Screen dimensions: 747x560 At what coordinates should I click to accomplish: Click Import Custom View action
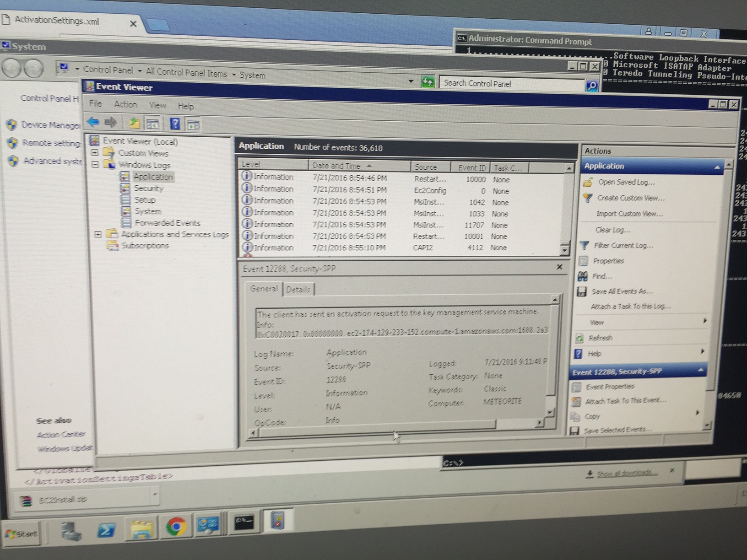[x=629, y=214]
